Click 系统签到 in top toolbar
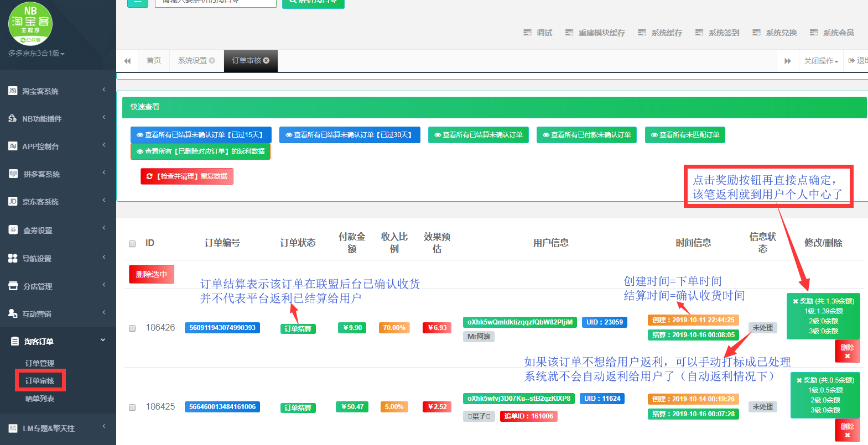This screenshot has height=445, width=868. click(x=718, y=33)
